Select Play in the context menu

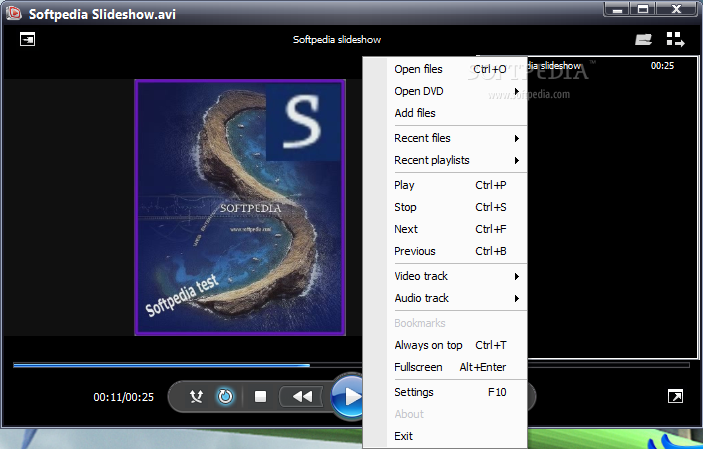tap(456, 185)
